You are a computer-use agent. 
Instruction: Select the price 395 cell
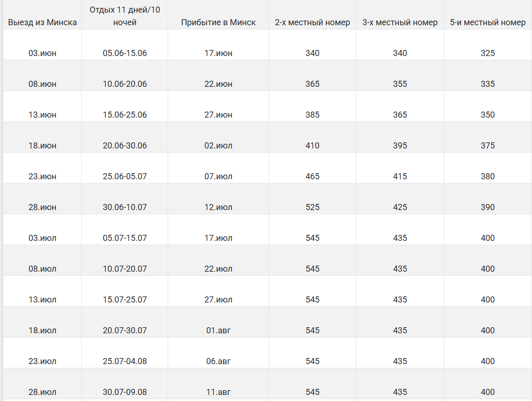(x=400, y=146)
